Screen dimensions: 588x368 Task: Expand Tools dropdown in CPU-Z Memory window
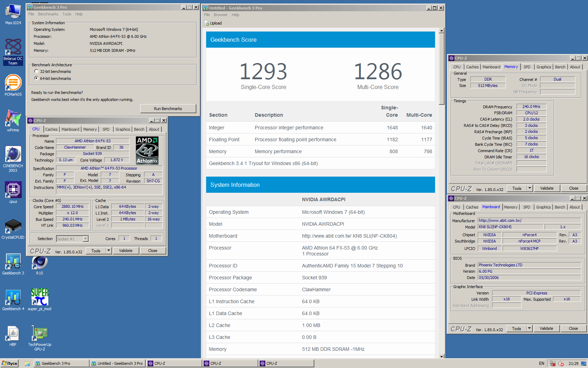[x=530, y=188]
